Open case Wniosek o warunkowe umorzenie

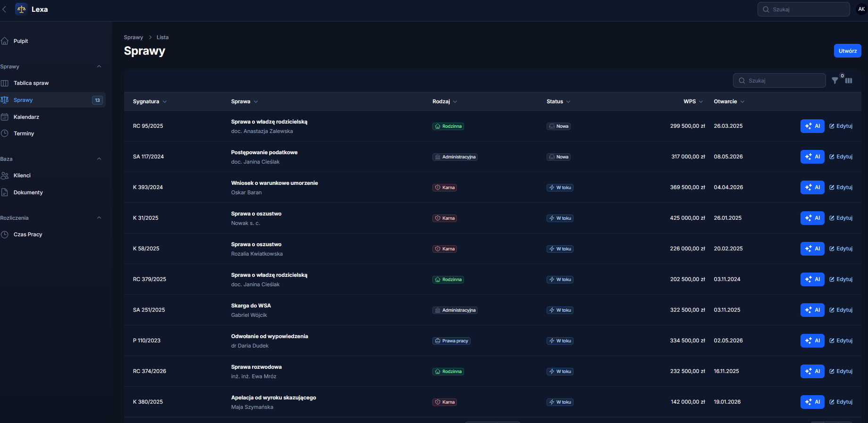(x=274, y=183)
